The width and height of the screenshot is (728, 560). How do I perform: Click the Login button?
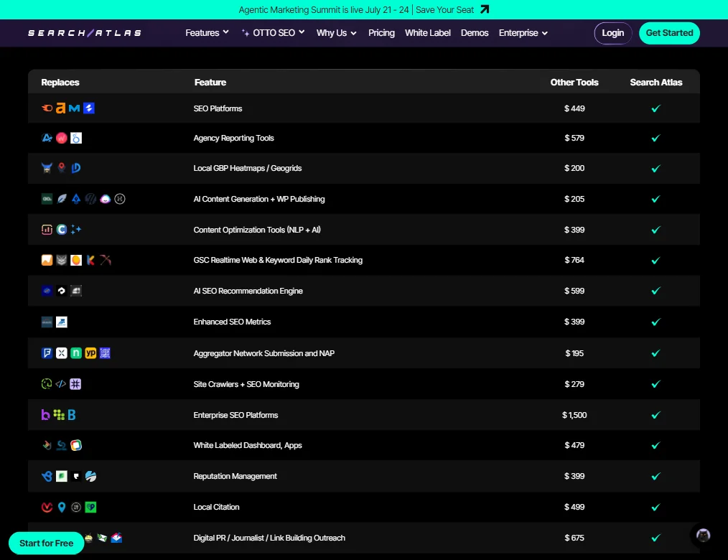[613, 33]
